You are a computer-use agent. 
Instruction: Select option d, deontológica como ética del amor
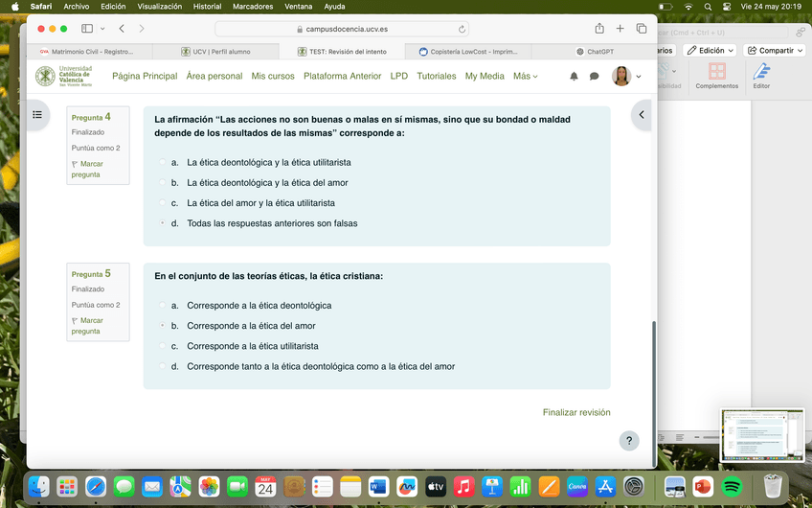coord(162,366)
